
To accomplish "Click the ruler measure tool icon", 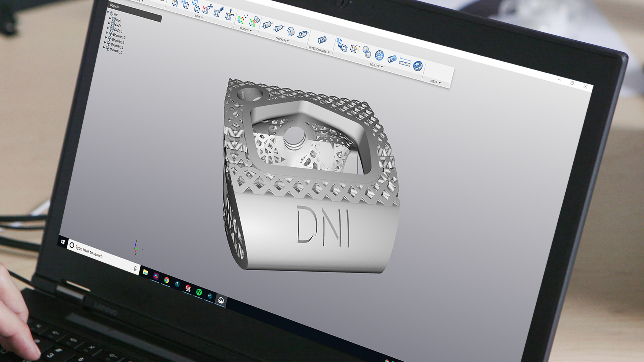I will [404, 62].
